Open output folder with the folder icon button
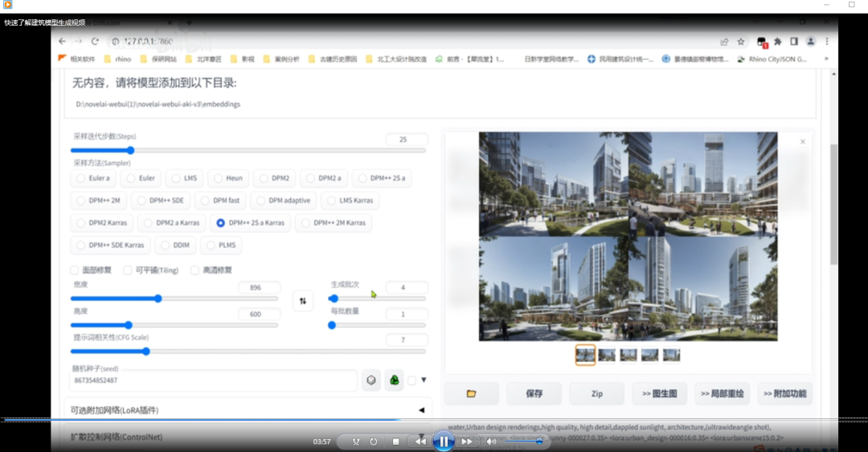This screenshot has width=868, height=452. 471,393
